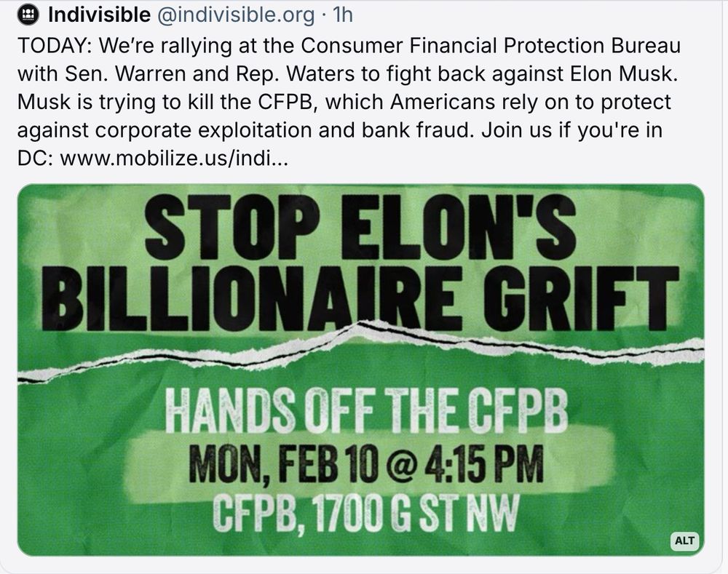728x574 pixels.
Task: Open the green rally poster image
Action: (x=361, y=370)
